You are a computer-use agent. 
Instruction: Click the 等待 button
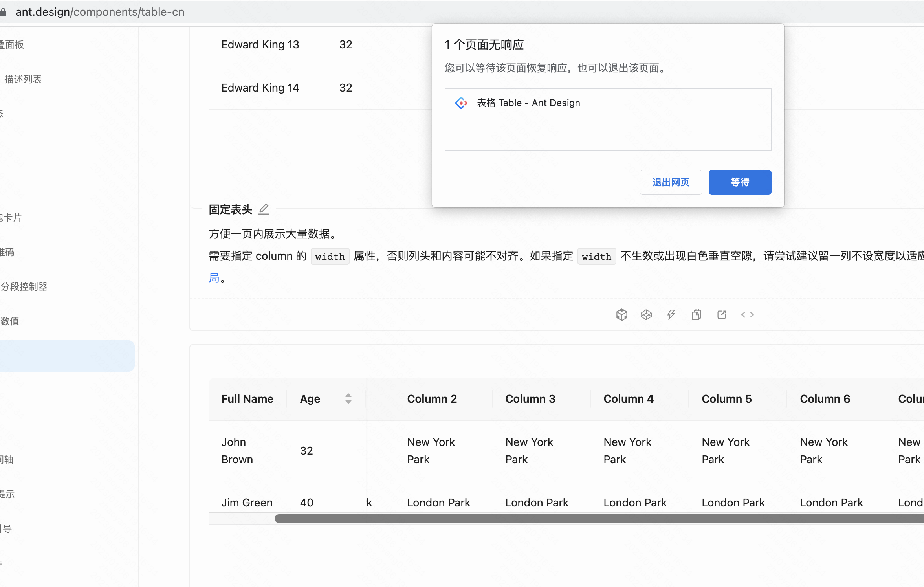(740, 182)
